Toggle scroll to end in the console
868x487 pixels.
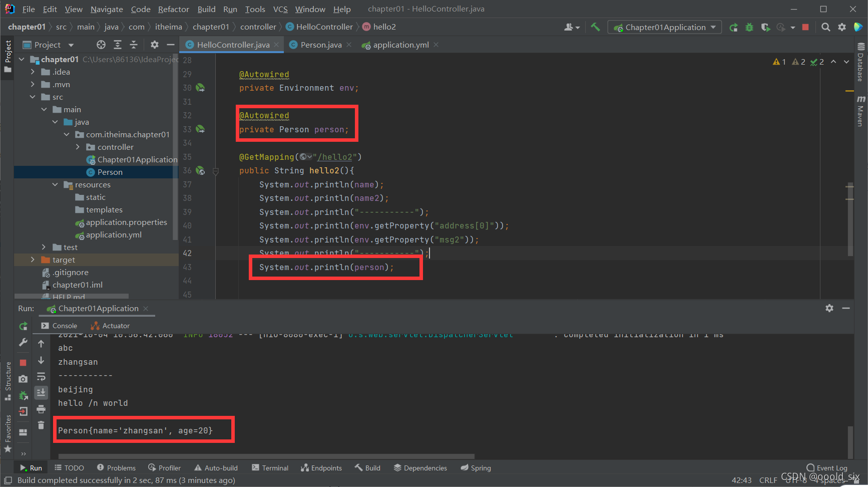(x=41, y=392)
